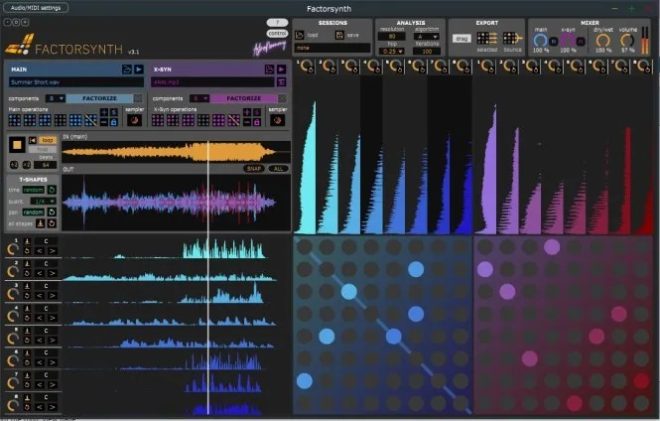Click the stop playback square button
The height and width of the screenshot is (421, 660).
(17, 145)
